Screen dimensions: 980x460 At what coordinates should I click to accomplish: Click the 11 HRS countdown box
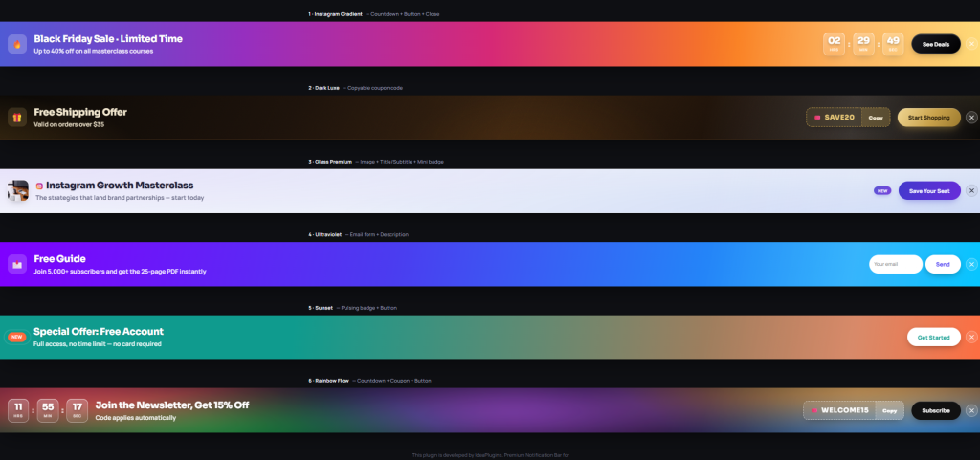click(x=18, y=410)
